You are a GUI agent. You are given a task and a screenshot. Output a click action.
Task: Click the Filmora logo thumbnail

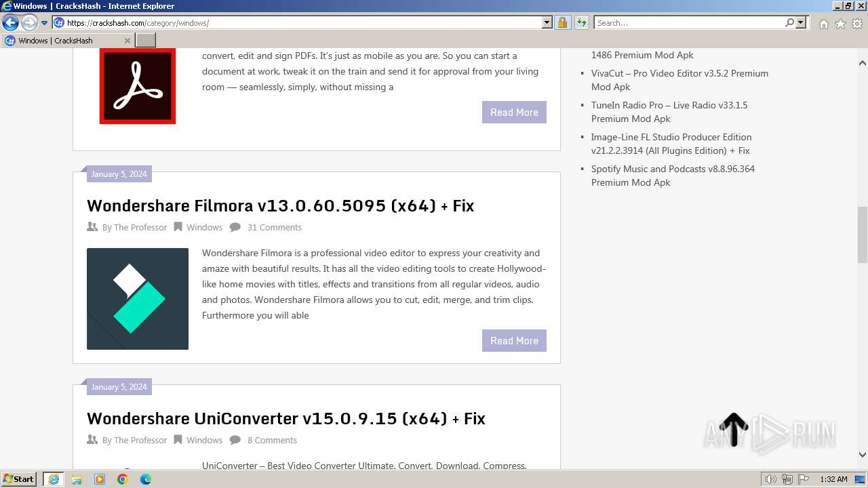point(138,299)
